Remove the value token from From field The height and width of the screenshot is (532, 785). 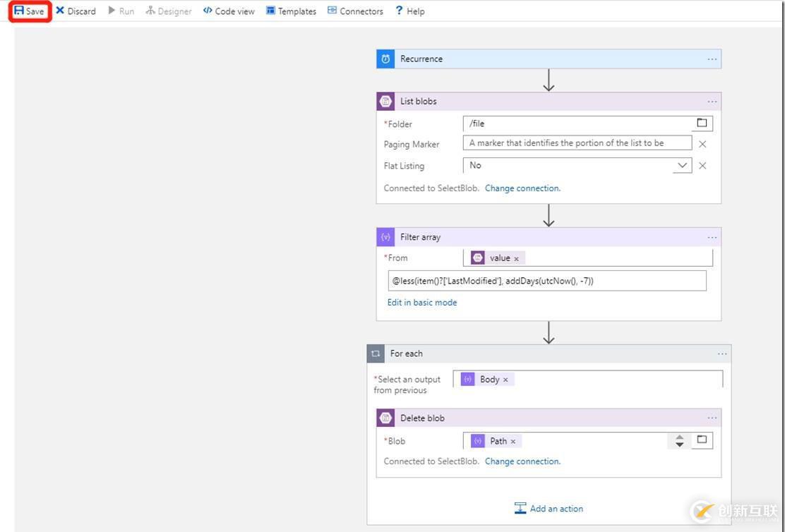516,259
